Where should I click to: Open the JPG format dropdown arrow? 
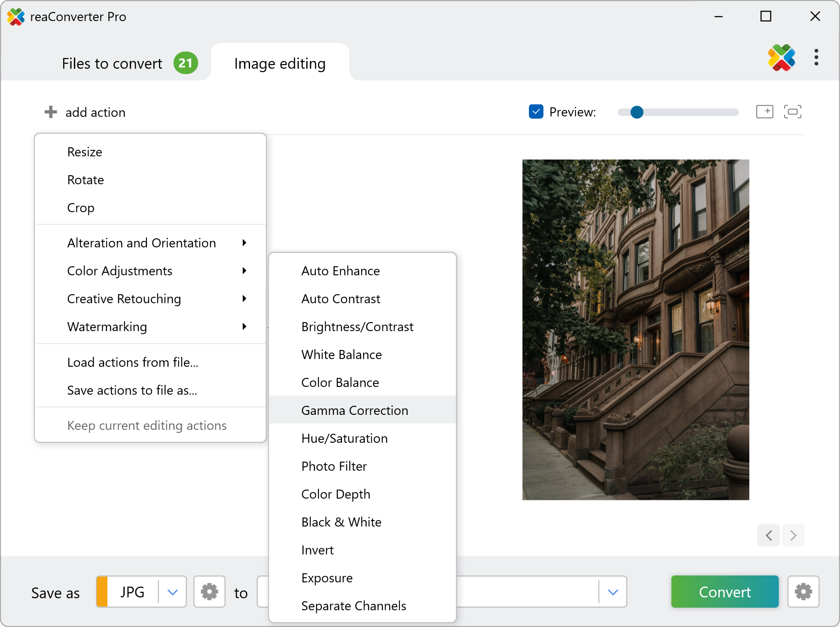pos(173,592)
